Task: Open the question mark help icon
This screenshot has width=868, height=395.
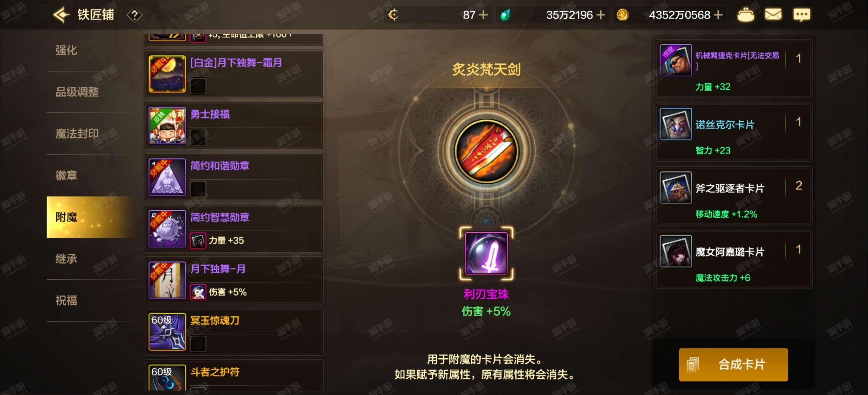Action: (x=134, y=15)
